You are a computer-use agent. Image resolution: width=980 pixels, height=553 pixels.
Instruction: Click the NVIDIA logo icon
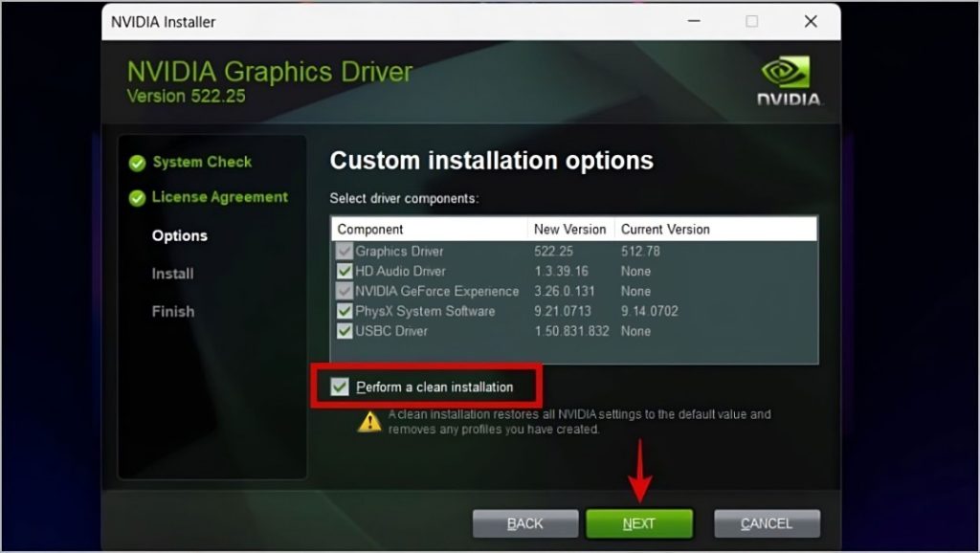[789, 80]
